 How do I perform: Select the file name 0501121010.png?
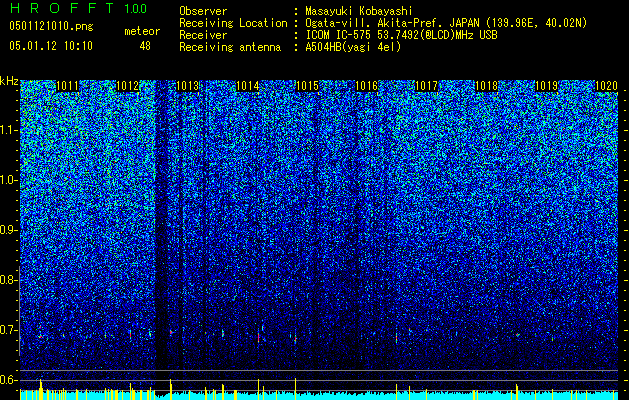51,27
